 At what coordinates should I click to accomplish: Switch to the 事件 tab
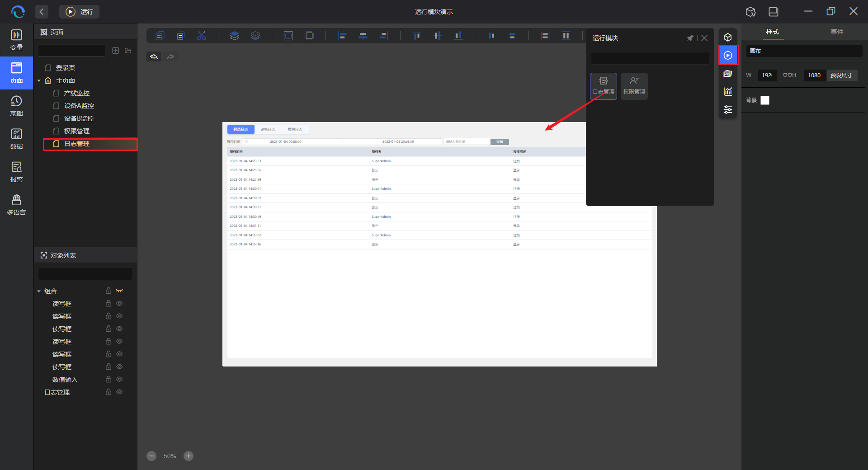point(837,32)
